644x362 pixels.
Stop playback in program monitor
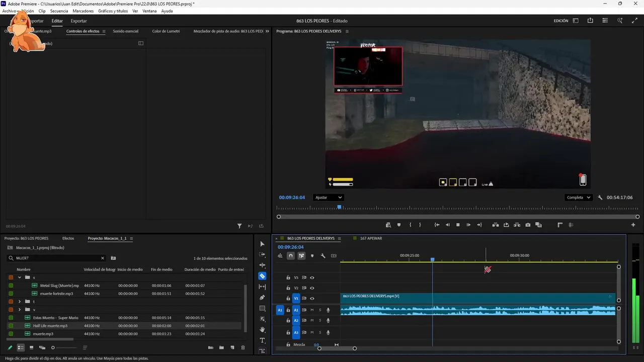coord(458,225)
